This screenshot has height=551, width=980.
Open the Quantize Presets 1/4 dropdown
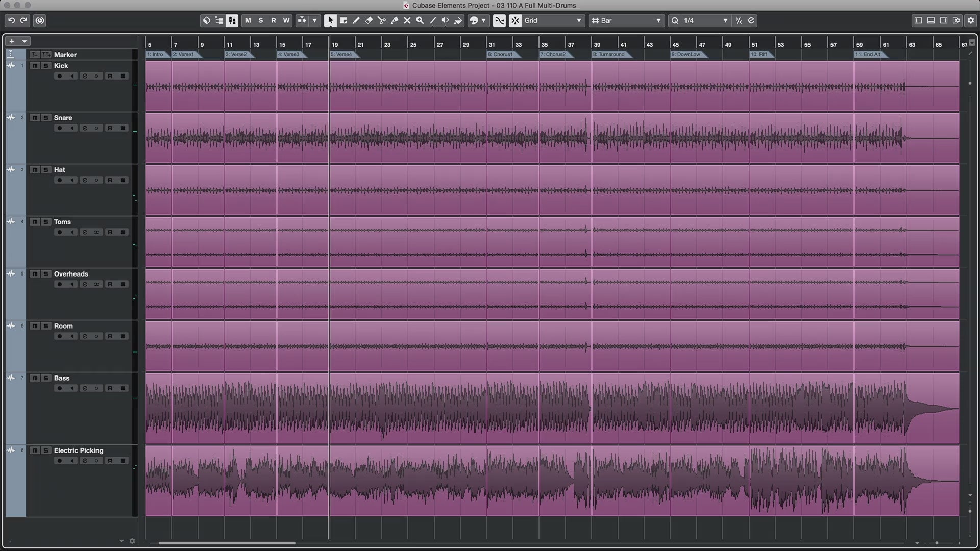(706, 20)
